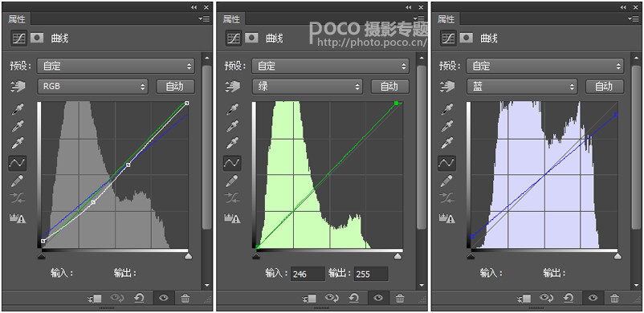
Task: Toggle layer visibility eye in green panel
Action: coord(379,299)
